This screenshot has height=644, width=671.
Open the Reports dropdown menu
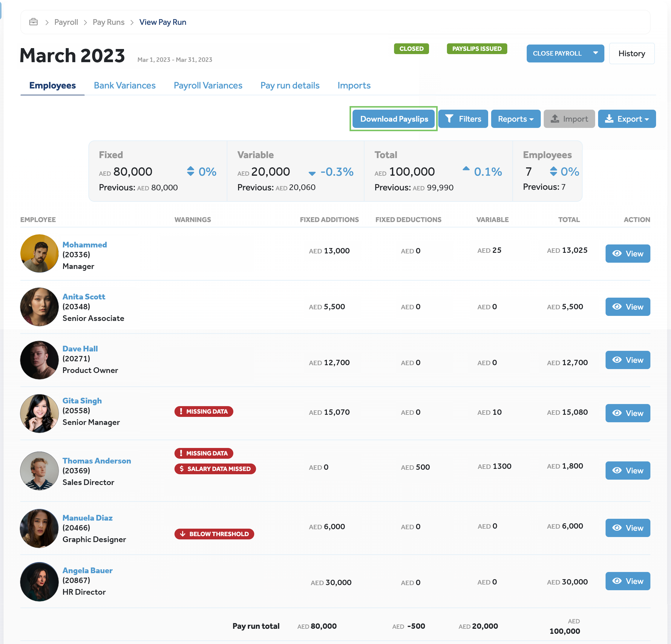point(515,119)
